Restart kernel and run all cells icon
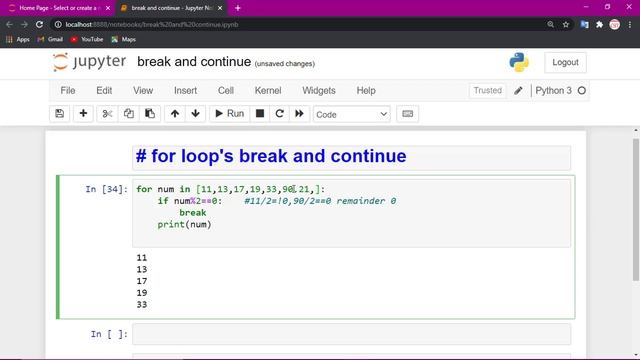The image size is (640, 360). click(x=299, y=113)
